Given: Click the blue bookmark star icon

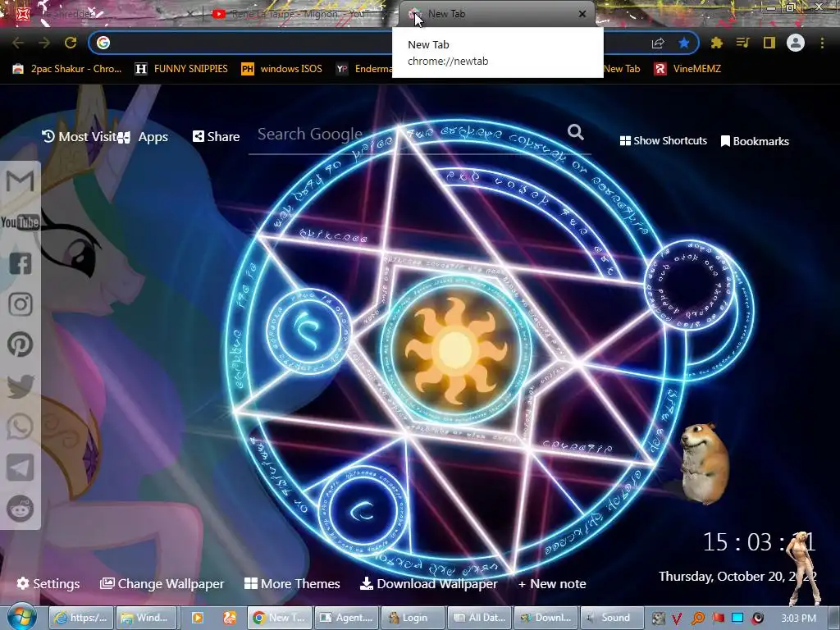Looking at the screenshot, I should click(x=683, y=43).
